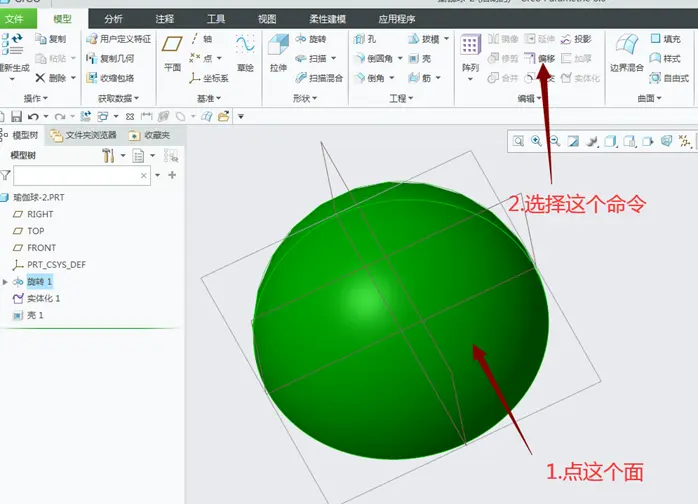Switch to 文件夹浏览器 tab
Image resolution: width=698 pixels, height=504 pixels.
(84, 135)
